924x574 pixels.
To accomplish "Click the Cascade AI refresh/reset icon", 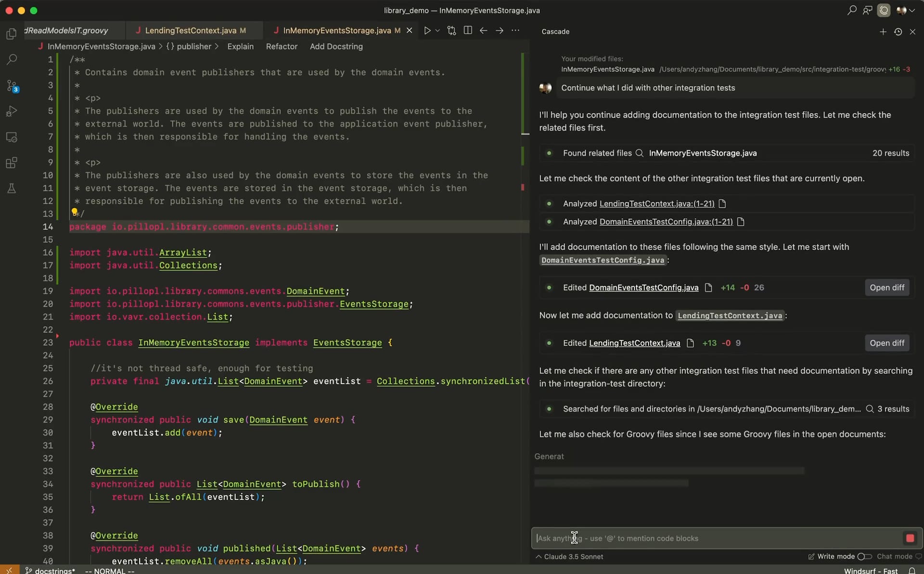I will (x=898, y=31).
